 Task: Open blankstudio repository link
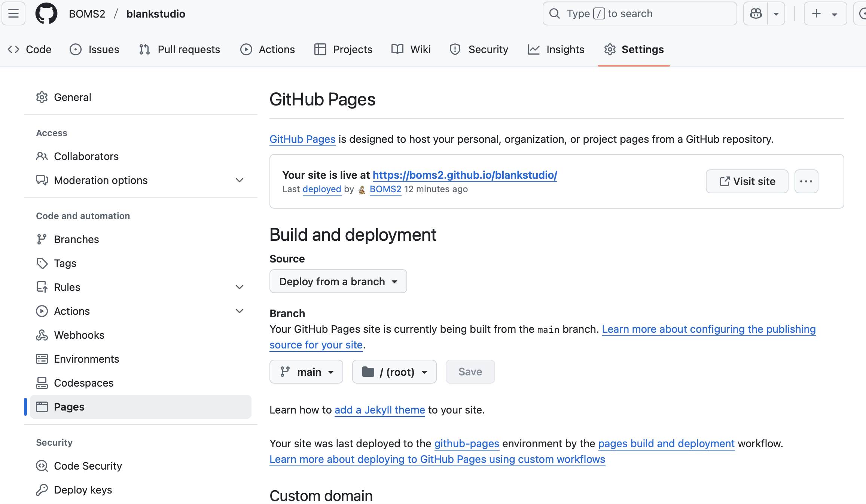pos(156,14)
